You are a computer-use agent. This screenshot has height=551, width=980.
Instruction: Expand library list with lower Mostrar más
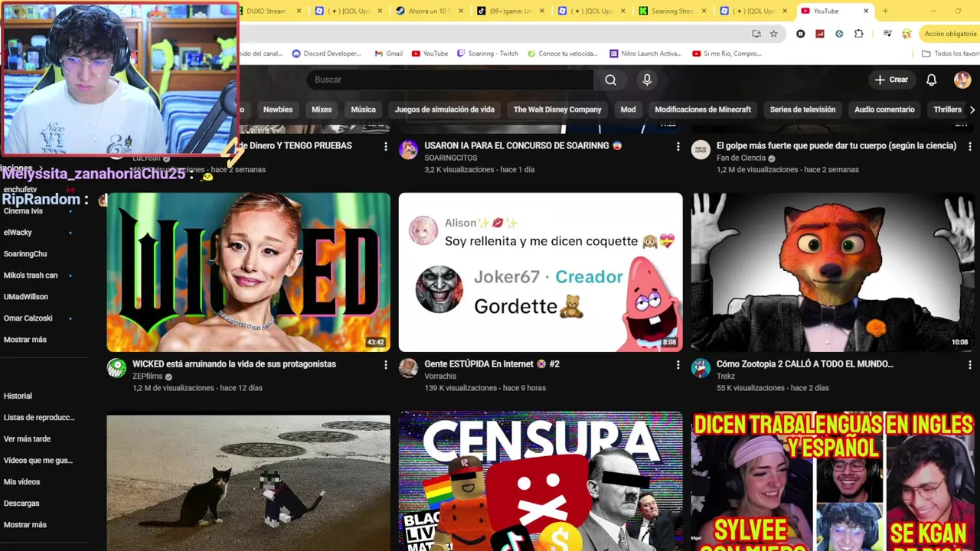[25, 524]
